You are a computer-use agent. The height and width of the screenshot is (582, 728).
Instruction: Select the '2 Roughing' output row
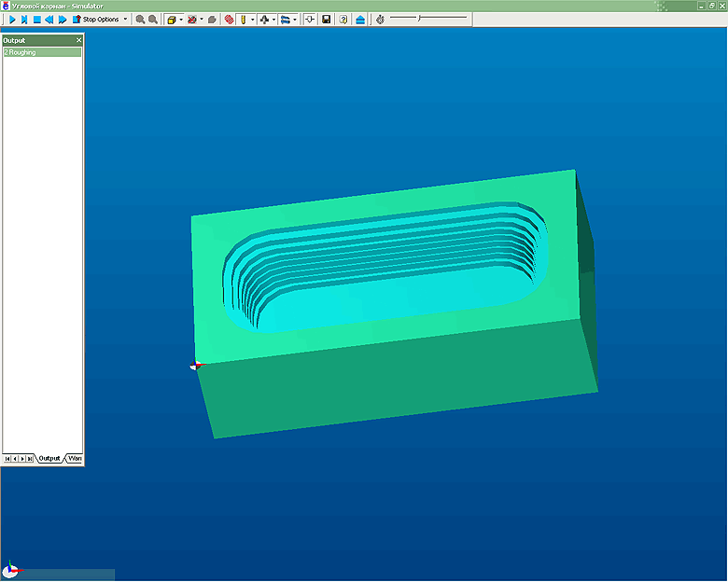tap(42, 52)
